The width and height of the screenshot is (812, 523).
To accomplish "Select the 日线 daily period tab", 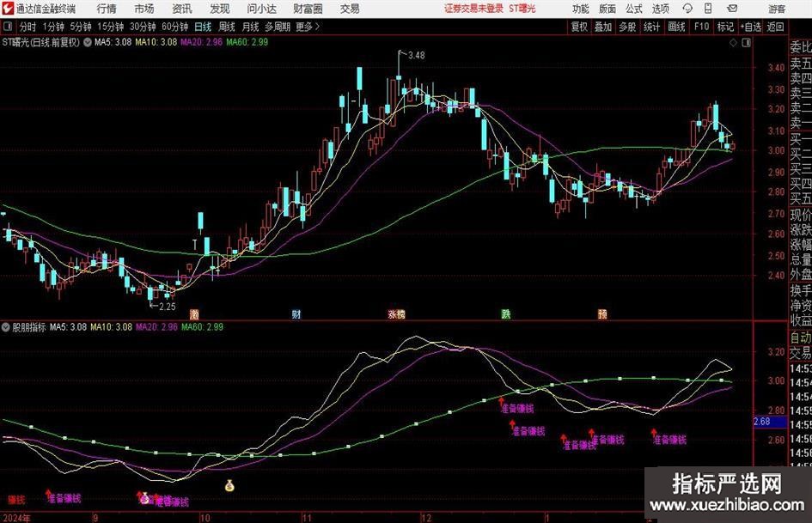I will (203, 27).
